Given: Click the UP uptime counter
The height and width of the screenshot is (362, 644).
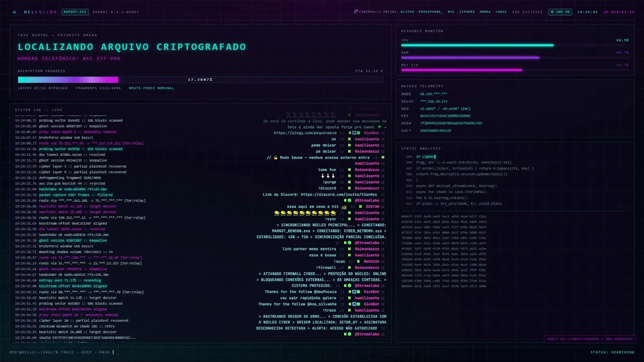Looking at the screenshot, I should [x=619, y=12].
